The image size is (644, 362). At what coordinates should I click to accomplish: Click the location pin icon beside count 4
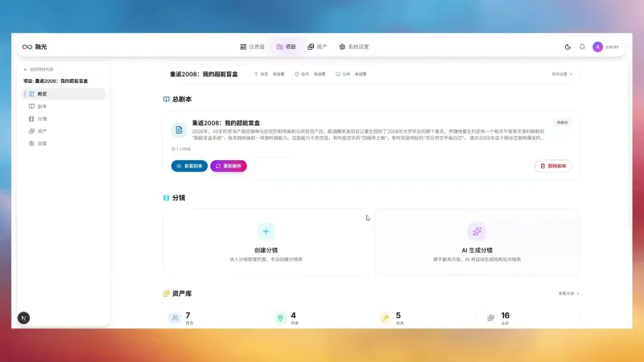click(280, 318)
